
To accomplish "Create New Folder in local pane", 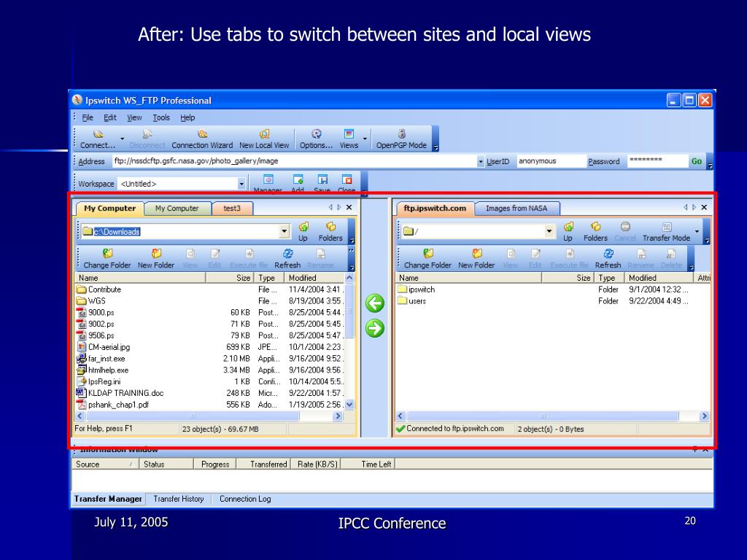I will coord(156,259).
